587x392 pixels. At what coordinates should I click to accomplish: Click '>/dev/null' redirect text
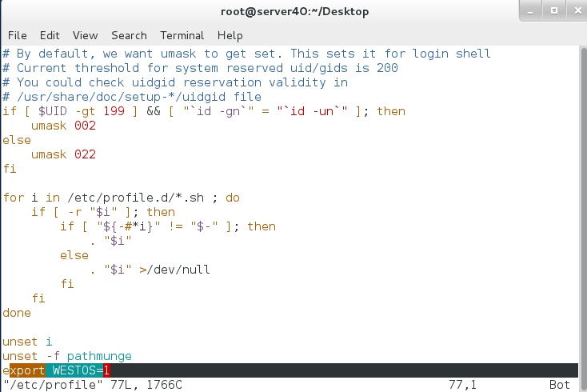click(174, 270)
